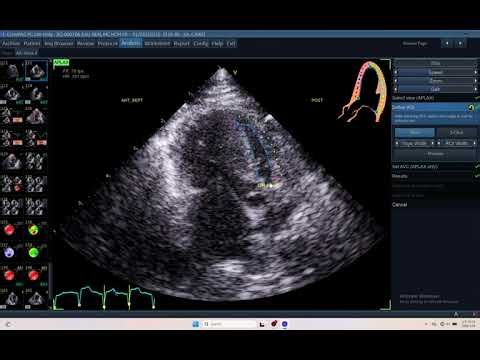480x360 pixels.
Task: Expand the Set AVC (APLAX only) step
Action: [x=435, y=166]
